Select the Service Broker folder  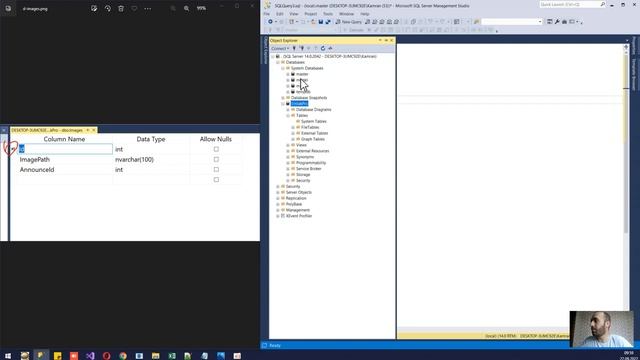coord(309,169)
